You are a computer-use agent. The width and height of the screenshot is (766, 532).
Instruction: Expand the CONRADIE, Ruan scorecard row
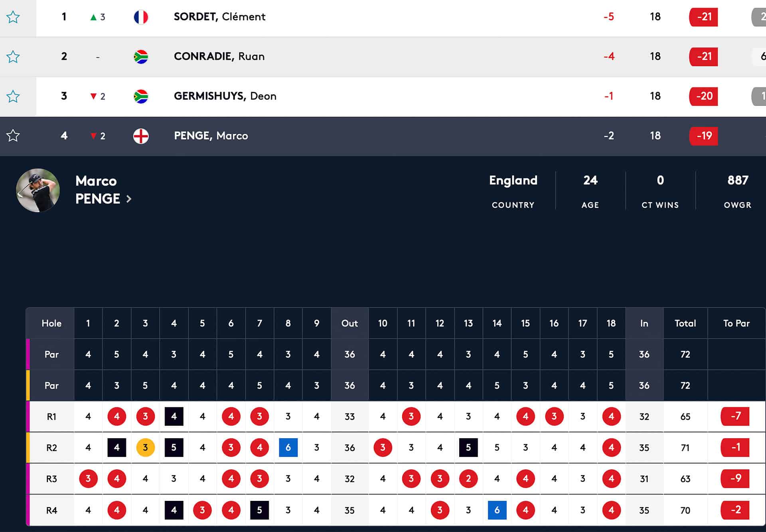click(399, 57)
